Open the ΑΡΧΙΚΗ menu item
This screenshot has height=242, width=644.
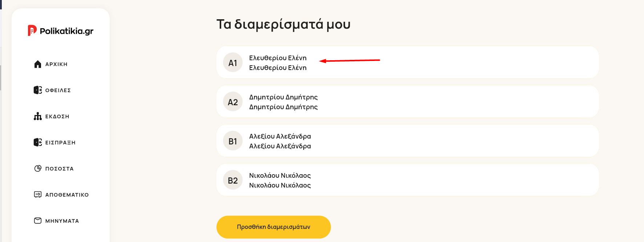[x=56, y=64]
